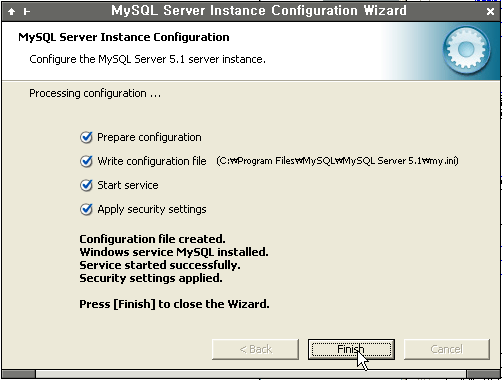Click the pin icon next to the up arrow
Image resolution: width=502 pixels, height=380 pixels.
(27, 12)
